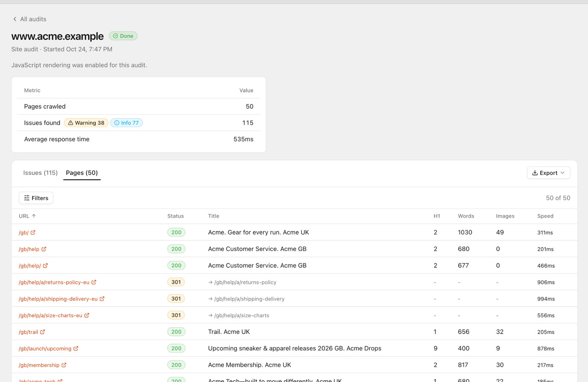Open the /gb/help URL link
Viewport: 588px width, 382px height.
(29, 249)
